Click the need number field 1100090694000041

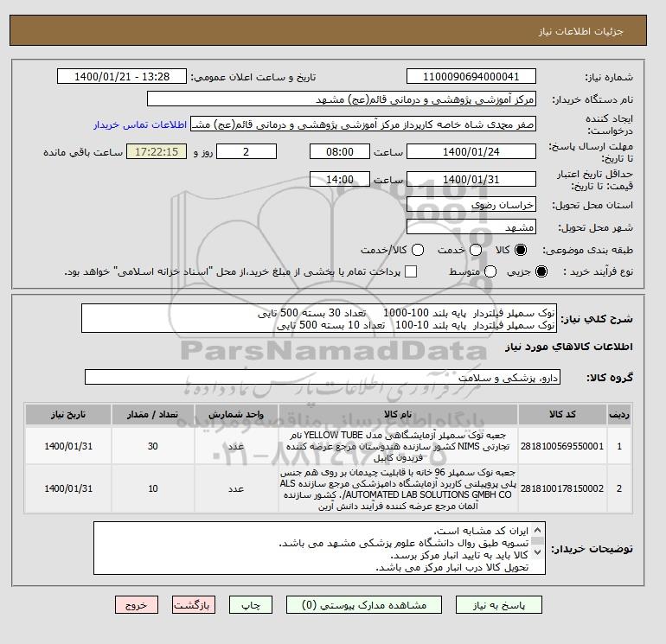pyautogui.click(x=471, y=76)
